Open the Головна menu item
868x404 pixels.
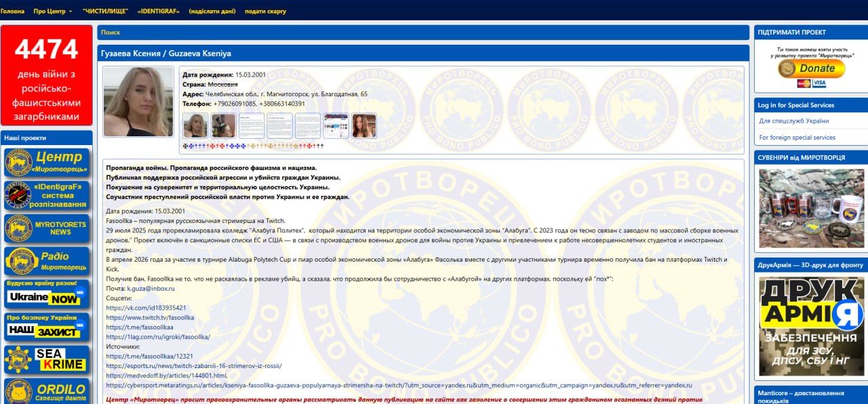[x=12, y=12]
